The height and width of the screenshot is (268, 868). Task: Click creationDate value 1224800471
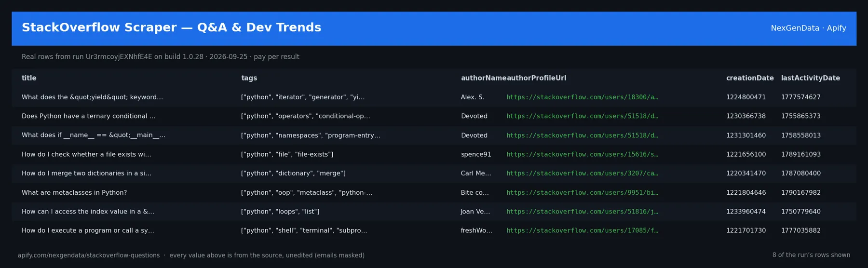click(x=746, y=97)
